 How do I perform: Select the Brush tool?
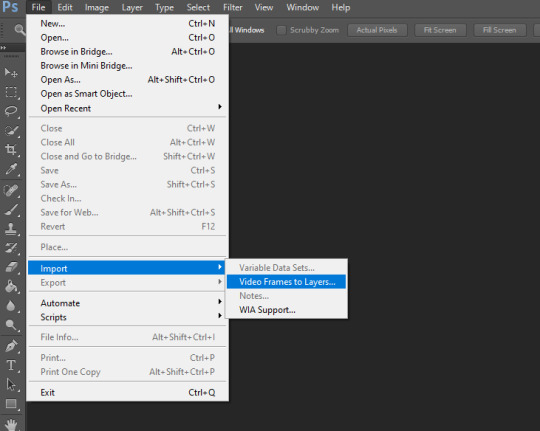pos(11,209)
